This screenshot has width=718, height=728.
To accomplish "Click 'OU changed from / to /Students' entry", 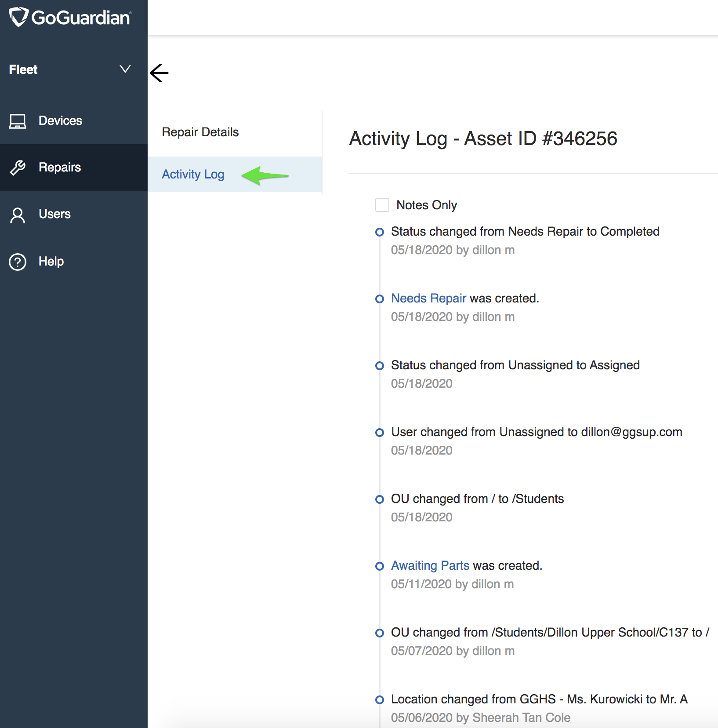I will 477,499.
